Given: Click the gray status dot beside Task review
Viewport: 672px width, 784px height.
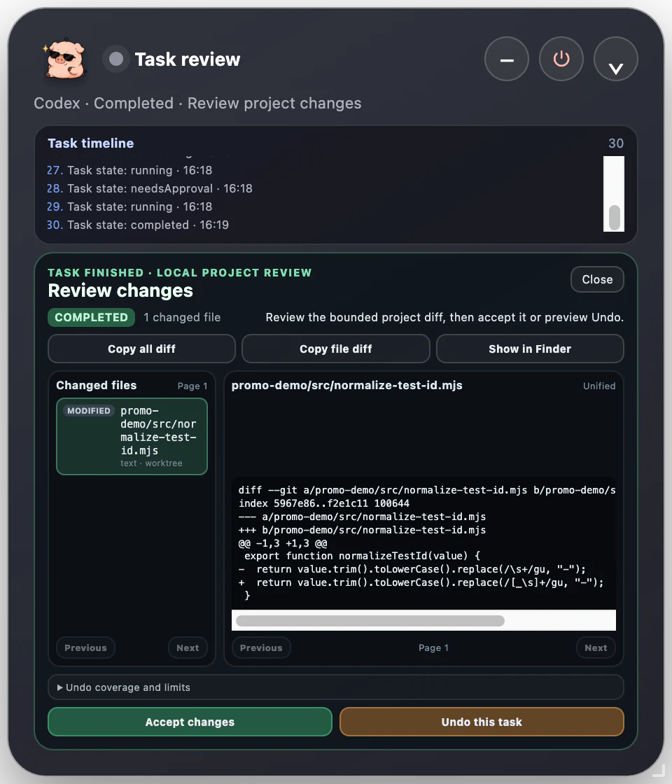Looking at the screenshot, I should tap(116, 59).
